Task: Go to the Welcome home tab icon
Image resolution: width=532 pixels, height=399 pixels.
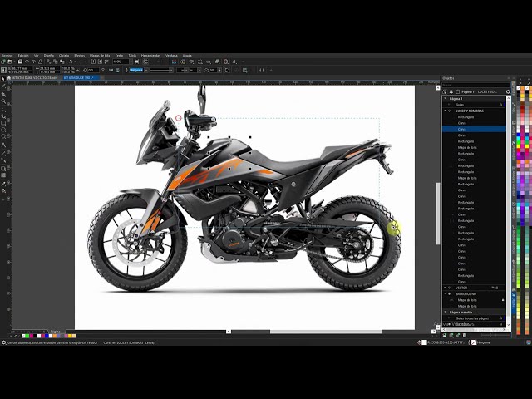Action: pos(9,77)
